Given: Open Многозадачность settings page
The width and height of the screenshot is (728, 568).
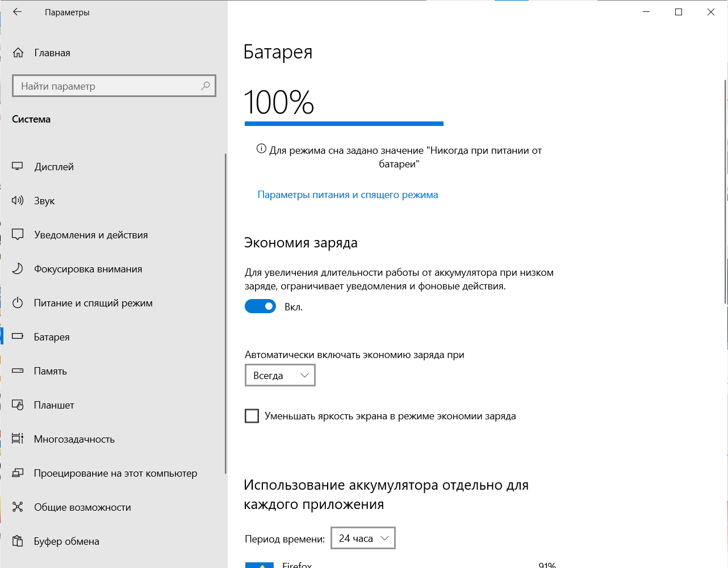Looking at the screenshot, I should pos(112,439).
